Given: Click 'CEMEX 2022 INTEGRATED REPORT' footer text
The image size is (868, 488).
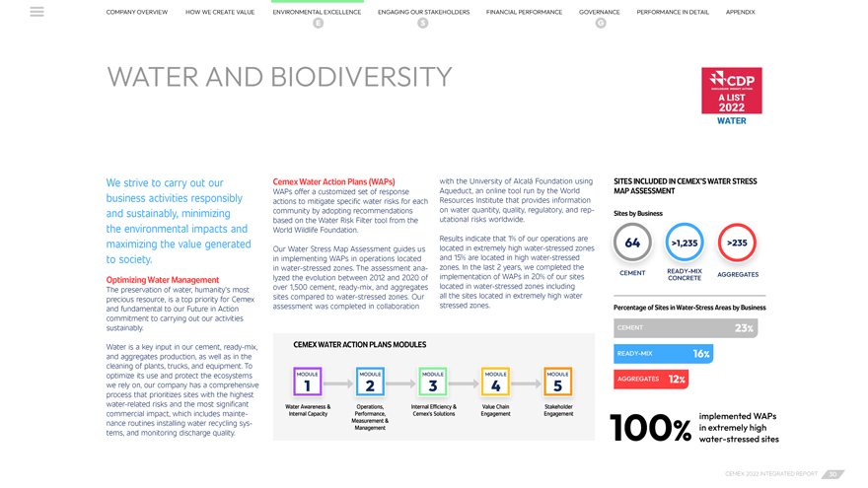Looking at the screenshot, I should click(x=771, y=474).
